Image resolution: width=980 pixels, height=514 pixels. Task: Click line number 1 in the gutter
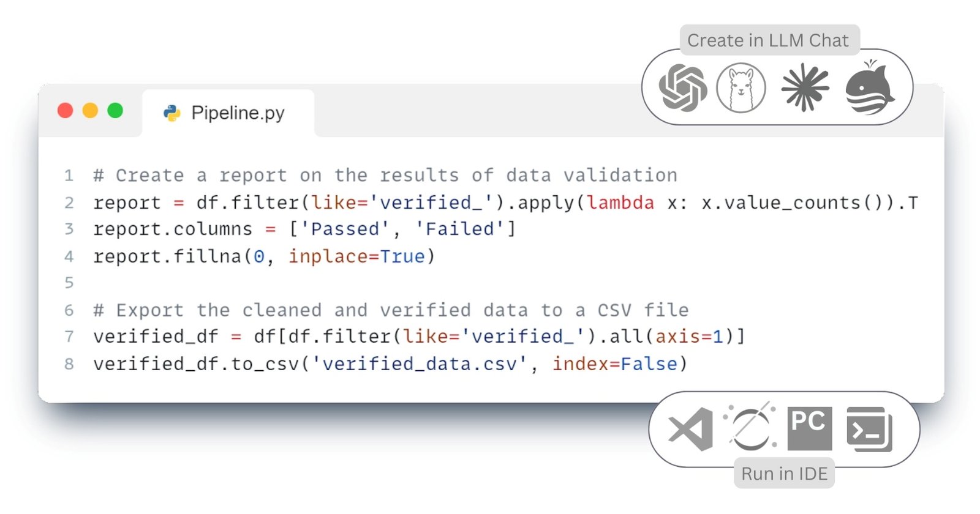coord(69,176)
